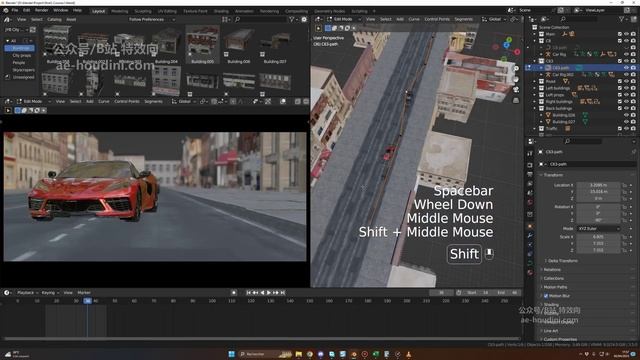Uncheck the Road collection checkbox

[x=620, y=81]
